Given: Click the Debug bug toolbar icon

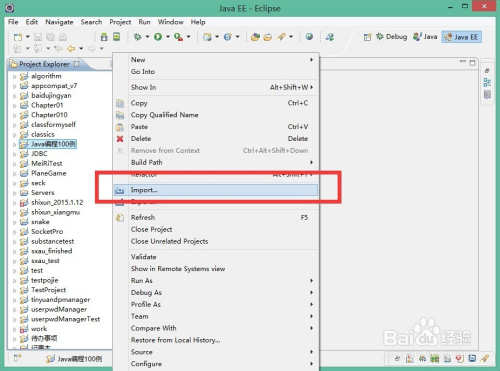Looking at the screenshot, I should coord(138,37).
